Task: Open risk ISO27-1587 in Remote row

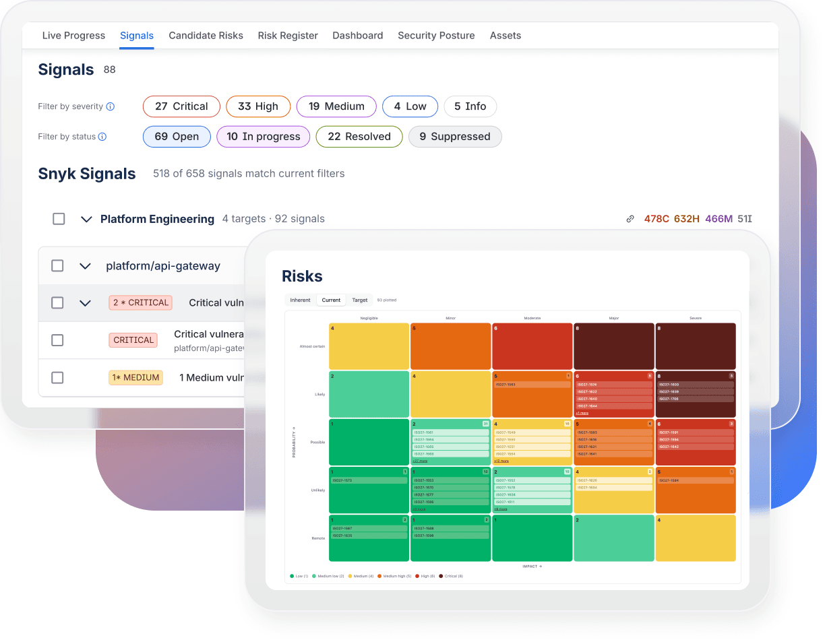Action: (x=369, y=529)
